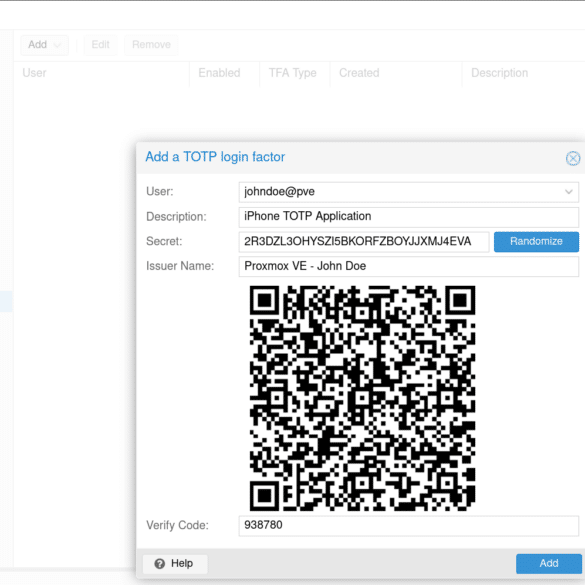Click the Verify Code field containing 938780
Screen dimensions: 585x585
[409, 526]
